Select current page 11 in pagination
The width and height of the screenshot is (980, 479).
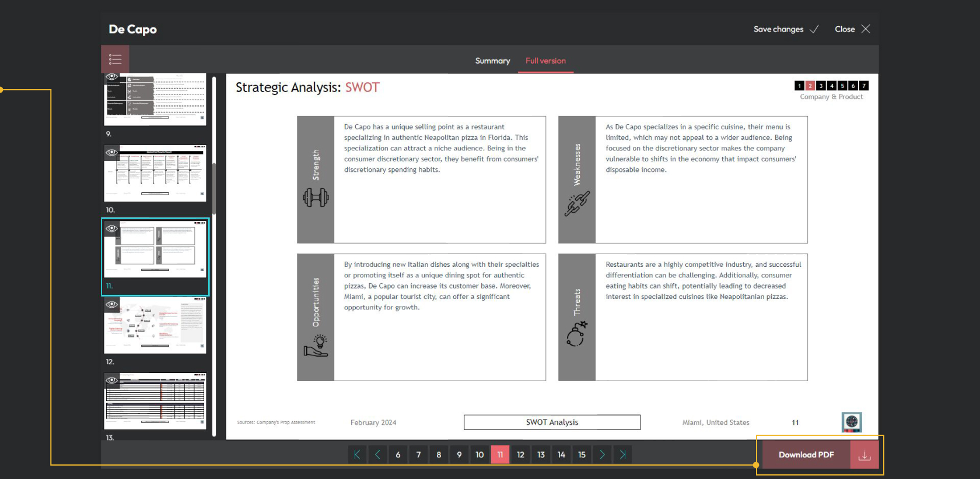click(x=500, y=455)
